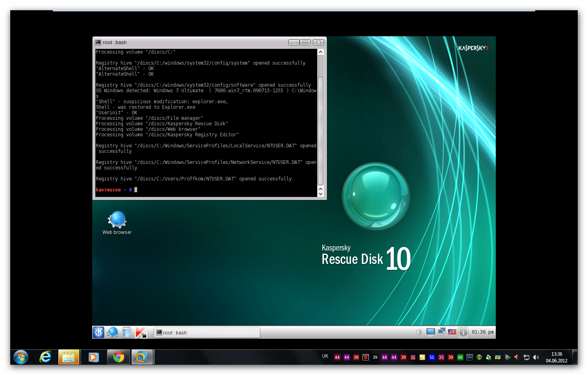Click the display settings monitor icon
Viewport: 588px width, 375px height.
[430, 332]
